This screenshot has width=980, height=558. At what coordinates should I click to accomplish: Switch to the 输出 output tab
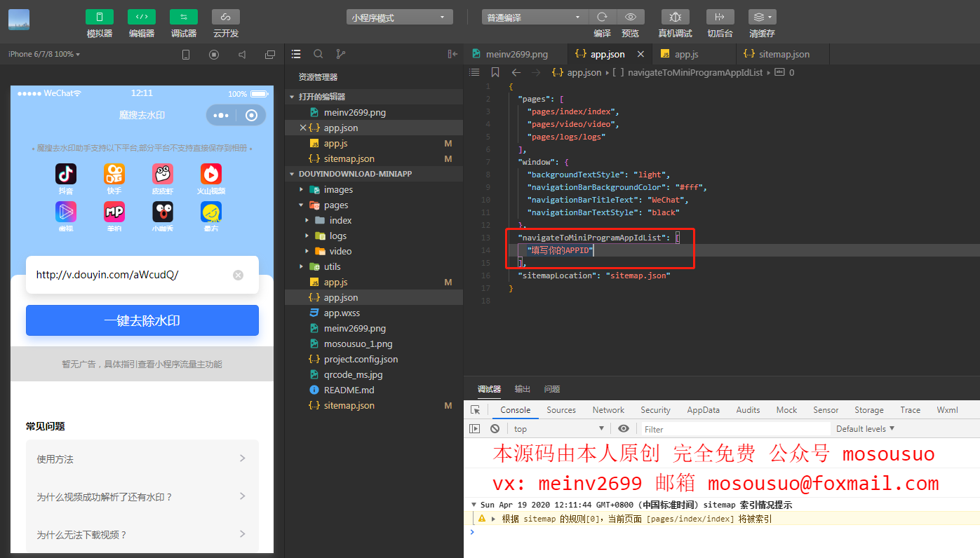[x=523, y=389]
